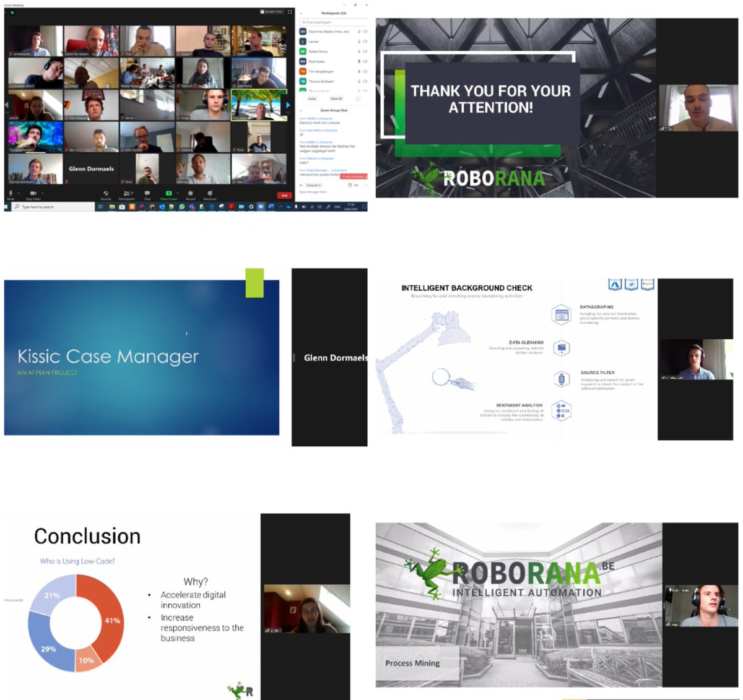
Task: Open the chat more options ellipsis
Action: click(366, 185)
